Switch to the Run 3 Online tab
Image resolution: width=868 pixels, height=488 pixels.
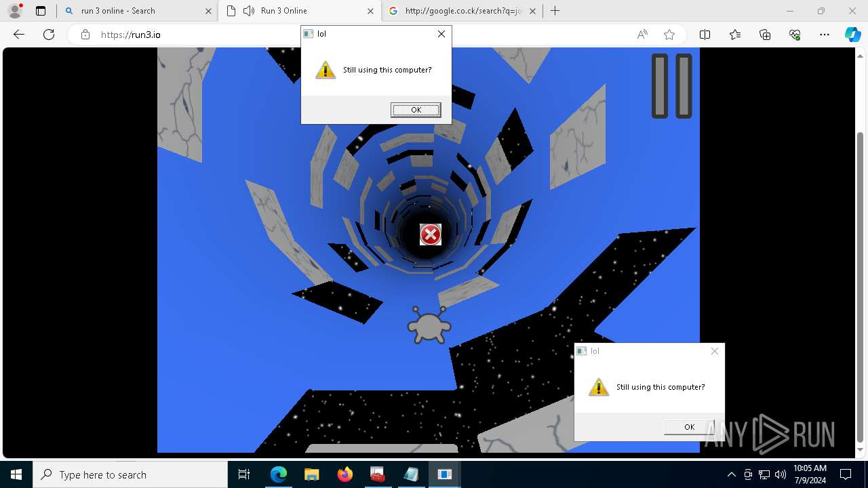coord(298,11)
